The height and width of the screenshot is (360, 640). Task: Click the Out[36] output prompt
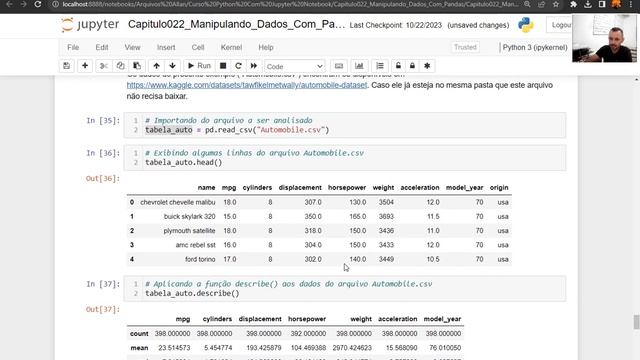tap(103, 178)
